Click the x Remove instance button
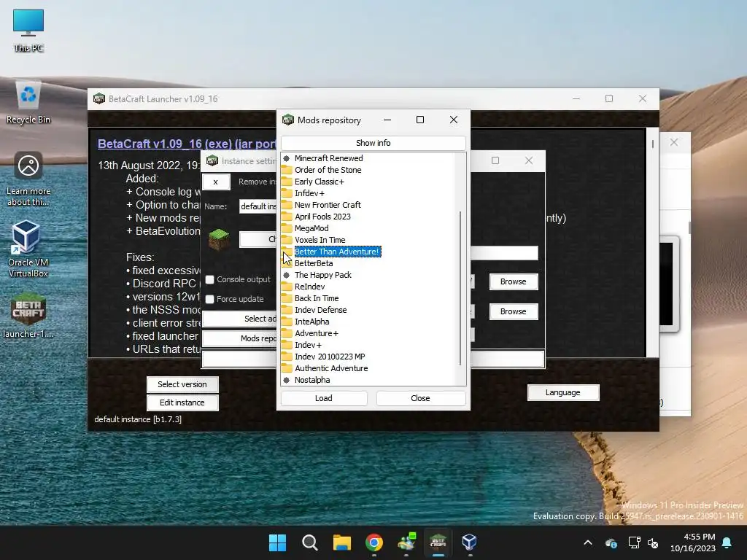This screenshot has width=747, height=560. [216, 182]
